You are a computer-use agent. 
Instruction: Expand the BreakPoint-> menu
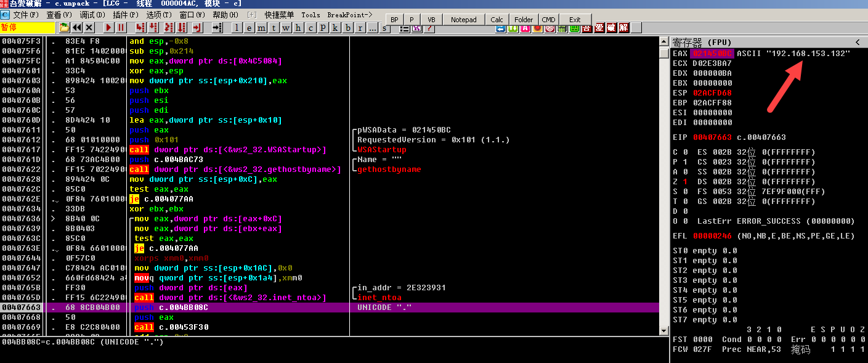(350, 15)
